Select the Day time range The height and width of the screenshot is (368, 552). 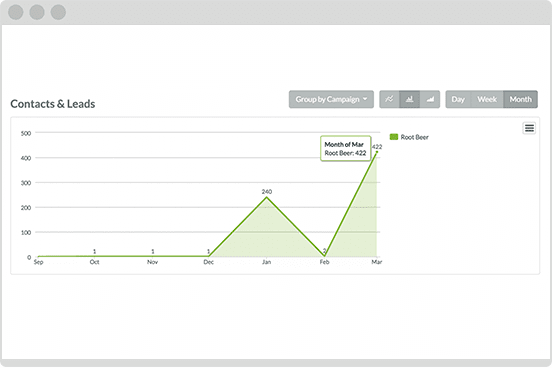point(458,99)
